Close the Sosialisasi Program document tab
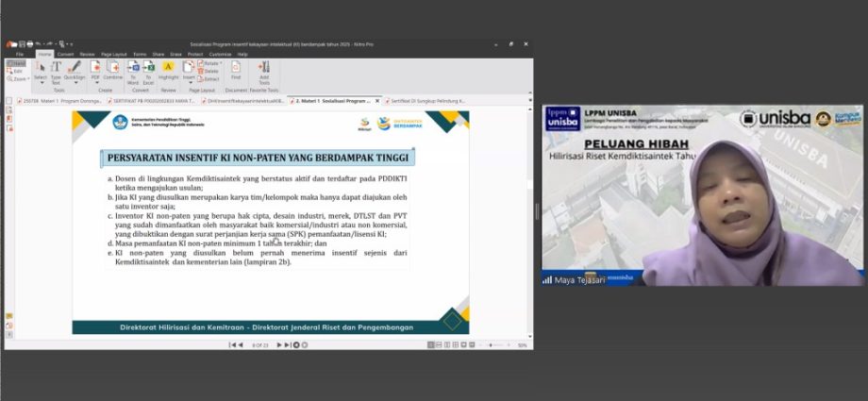 tap(377, 100)
